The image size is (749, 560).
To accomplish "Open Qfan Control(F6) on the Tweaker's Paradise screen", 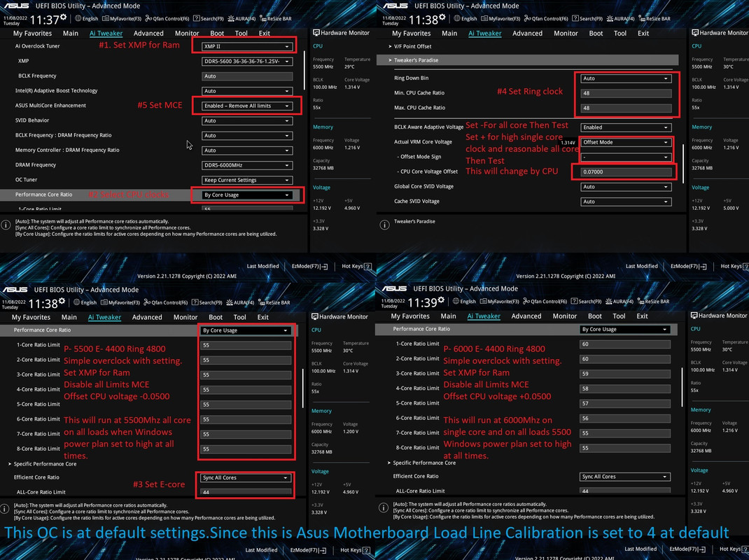I will point(546,19).
